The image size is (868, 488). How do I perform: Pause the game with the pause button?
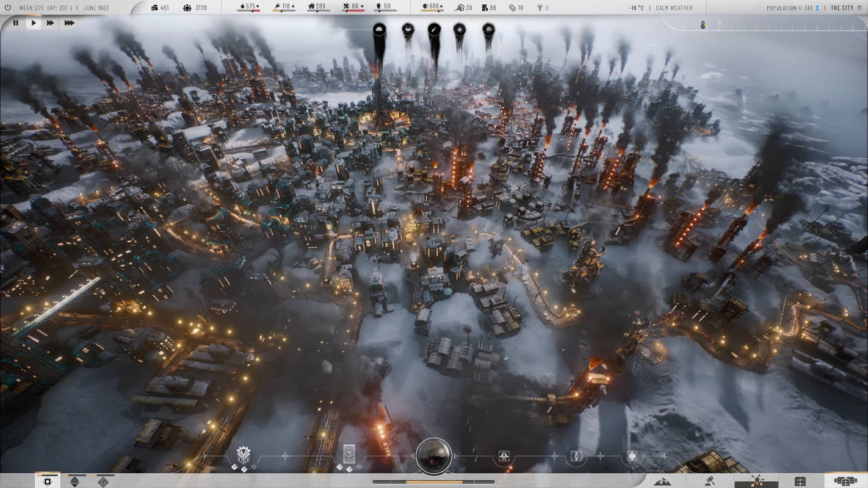[x=16, y=23]
